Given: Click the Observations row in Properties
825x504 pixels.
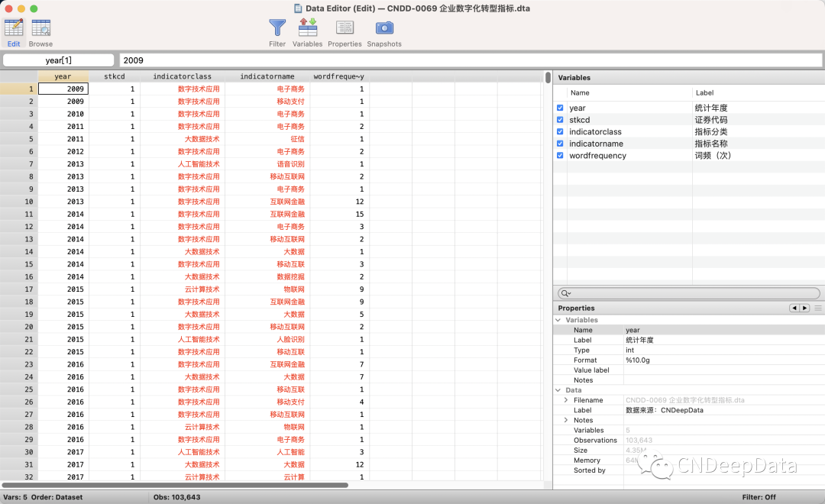Looking at the screenshot, I should tap(689, 440).
